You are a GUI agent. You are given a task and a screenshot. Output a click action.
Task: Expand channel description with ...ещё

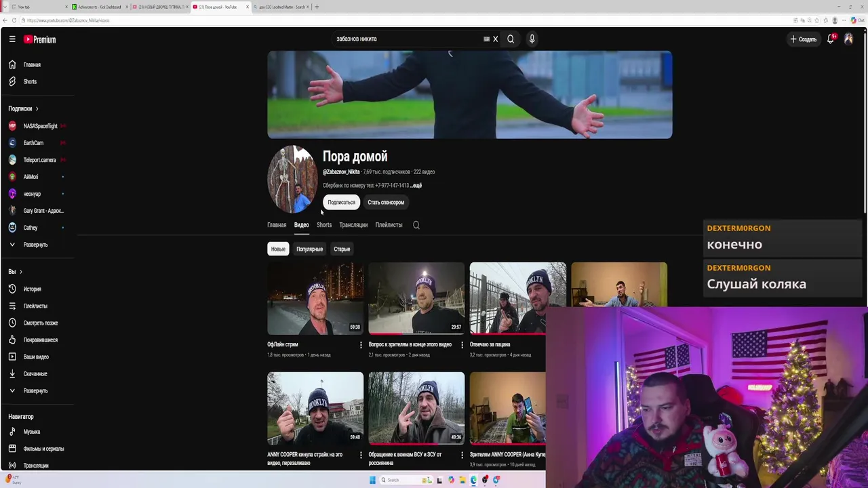[x=416, y=186]
